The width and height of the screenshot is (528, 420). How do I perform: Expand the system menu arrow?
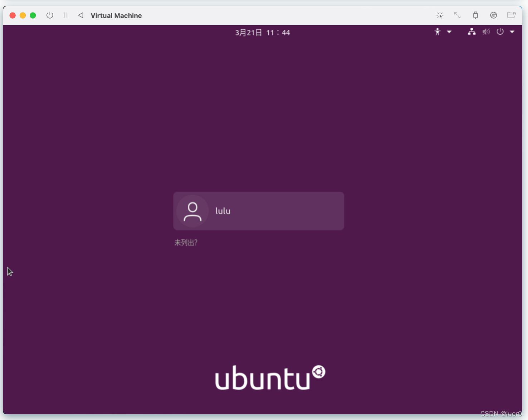(512, 32)
